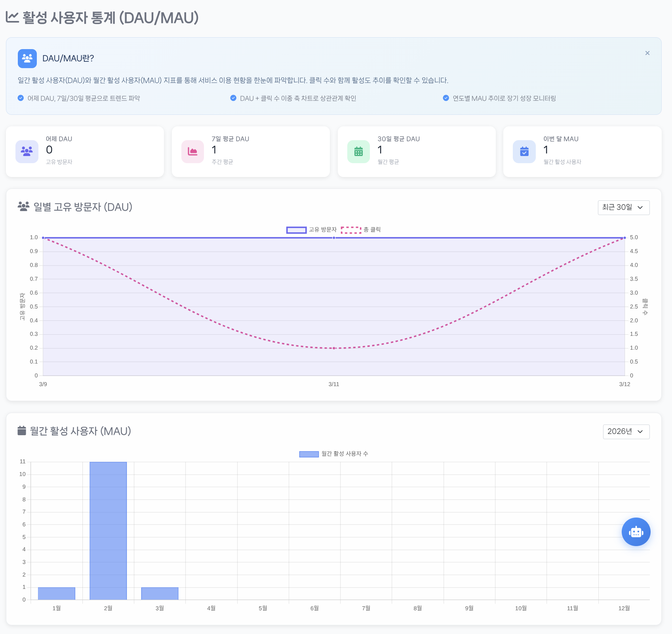This screenshot has width=672, height=634.
Task: Close the DAU/MAU란? info banner
Action: click(647, 53)
